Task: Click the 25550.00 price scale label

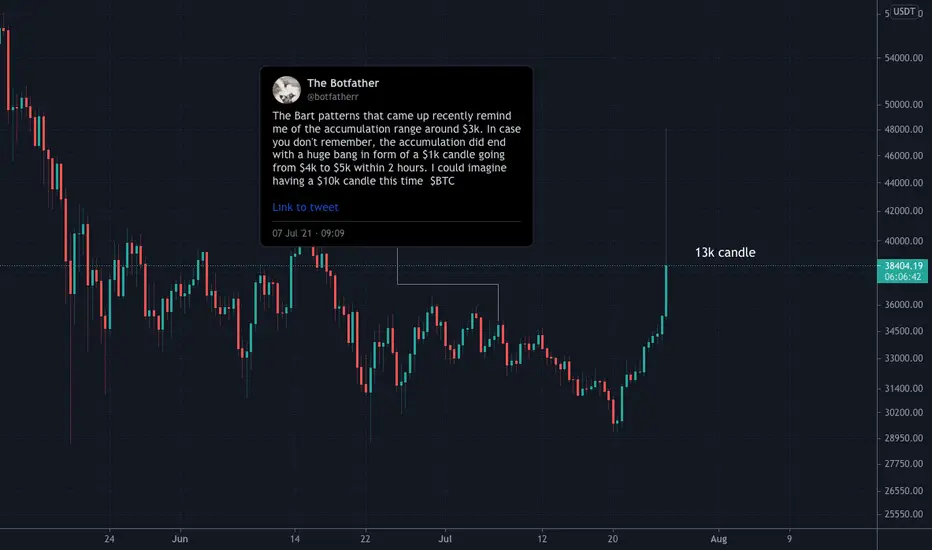Action: coord(903,514)
